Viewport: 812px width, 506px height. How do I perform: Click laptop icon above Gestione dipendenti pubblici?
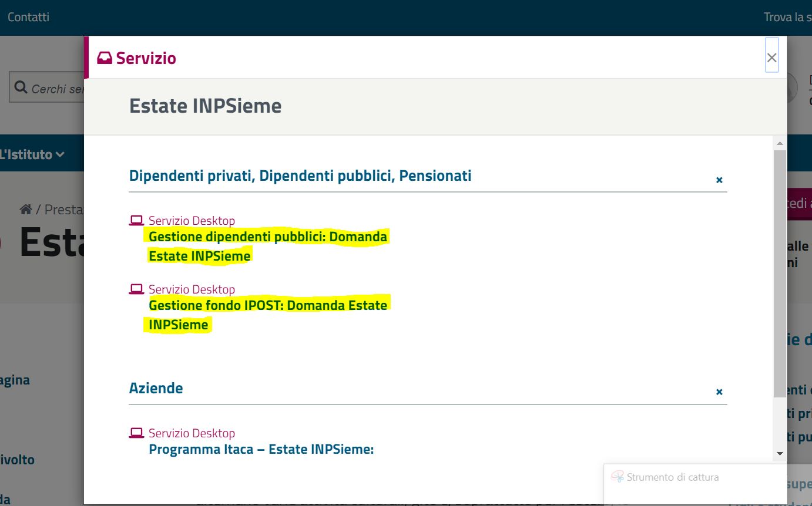136,221
